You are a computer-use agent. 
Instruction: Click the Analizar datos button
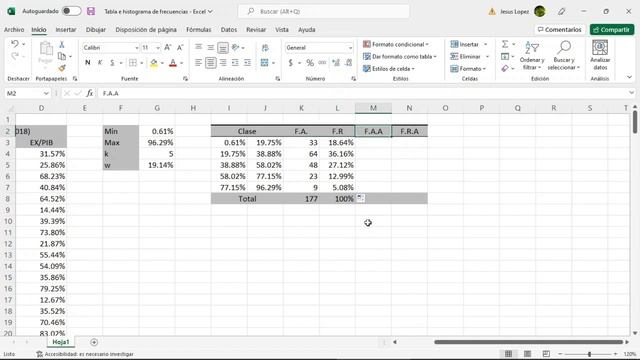600,56
